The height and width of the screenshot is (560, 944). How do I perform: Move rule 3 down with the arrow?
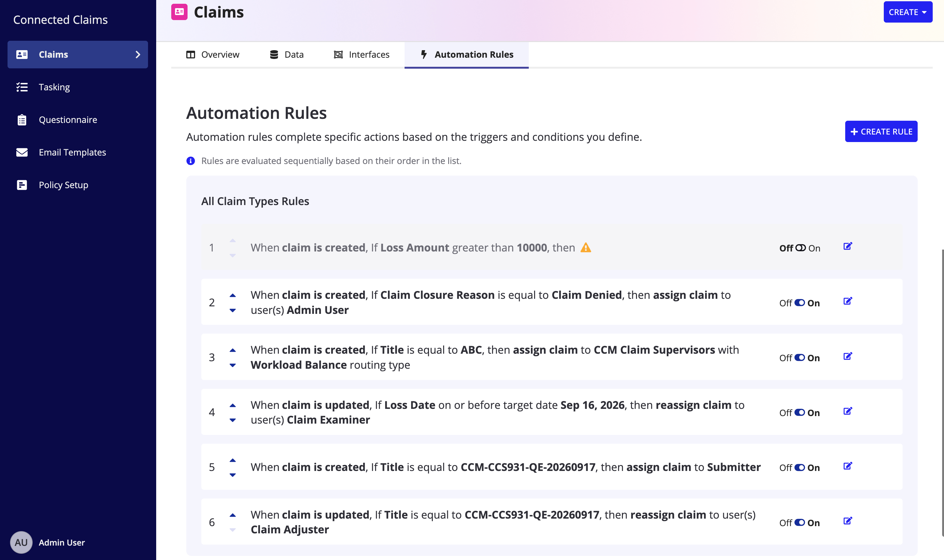click(x=232, y=365)
